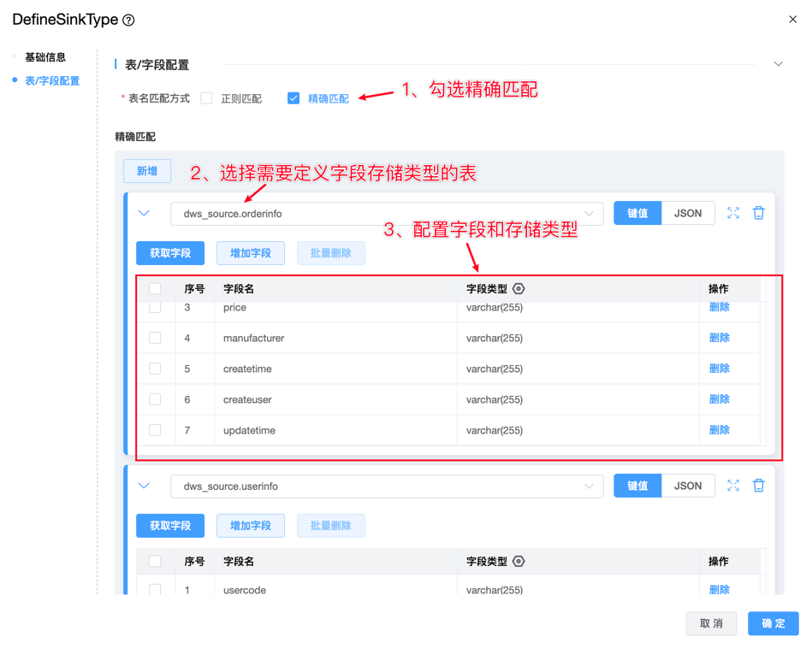Close the DefineSinkType dialog
Viewport: 812px width, 649px height.
[x=792, y=19]
